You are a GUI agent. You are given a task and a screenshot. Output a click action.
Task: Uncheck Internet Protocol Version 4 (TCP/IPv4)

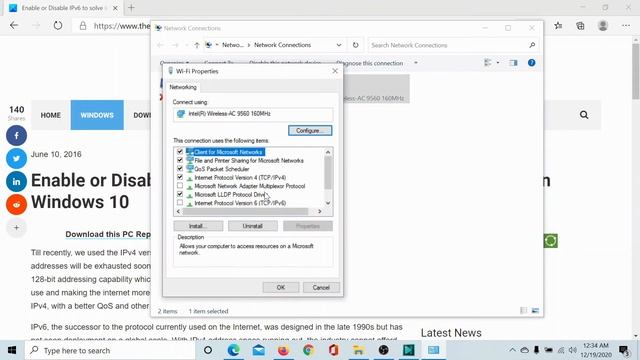coord(180,177)
